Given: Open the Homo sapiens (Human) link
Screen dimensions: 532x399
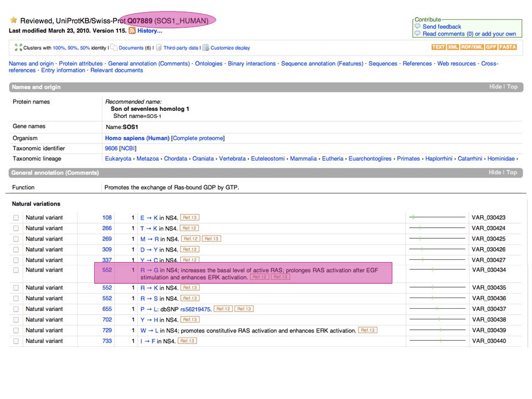Looking at the screenshot, I should tap(137, 138).
